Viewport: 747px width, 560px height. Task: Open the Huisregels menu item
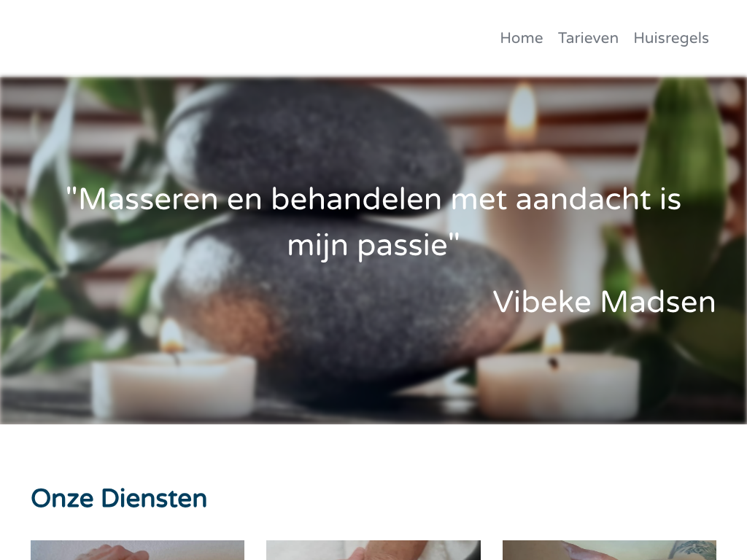[x=671, y=38]
